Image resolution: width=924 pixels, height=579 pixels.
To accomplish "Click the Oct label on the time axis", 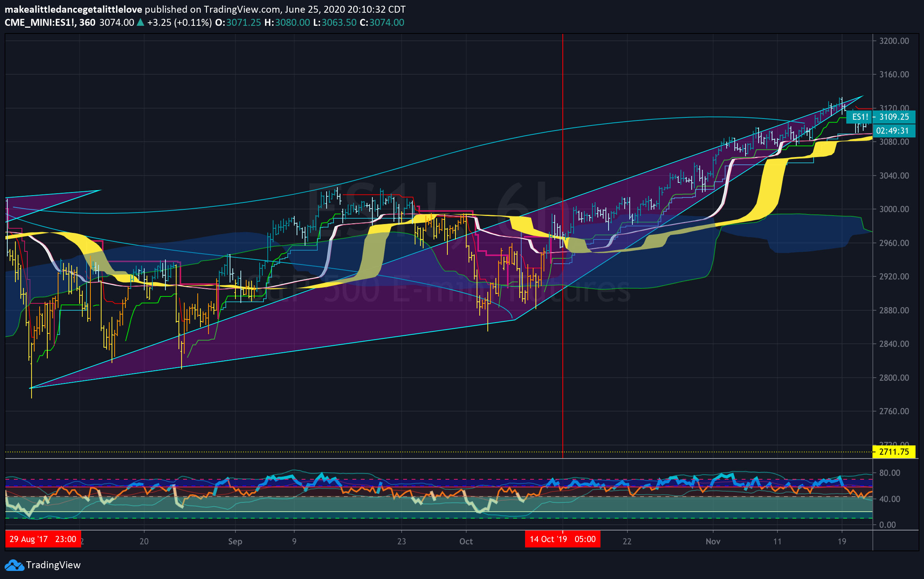I will click(466, 541).
